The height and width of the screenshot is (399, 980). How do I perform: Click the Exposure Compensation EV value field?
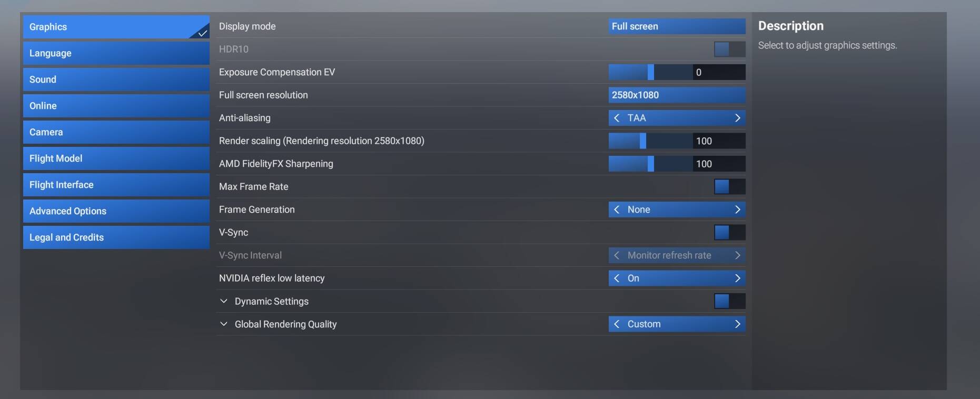(x=719, y=72)
